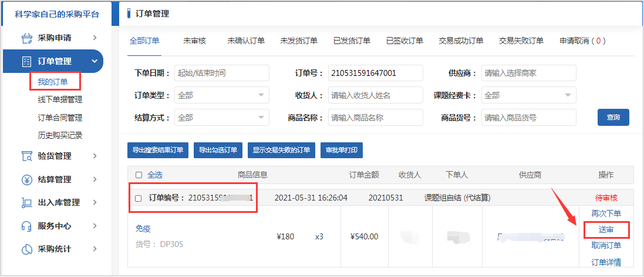
Task: Click the 送审 link for the order
Action: point(606,230)
